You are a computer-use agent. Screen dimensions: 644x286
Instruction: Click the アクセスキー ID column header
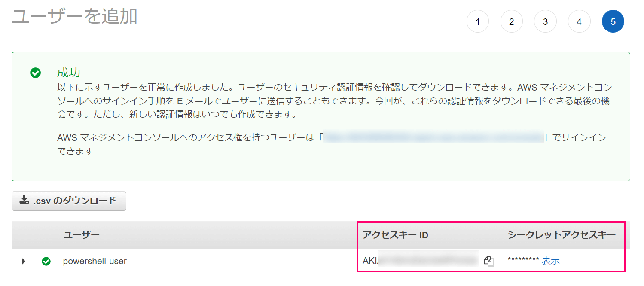click(395, 235)
